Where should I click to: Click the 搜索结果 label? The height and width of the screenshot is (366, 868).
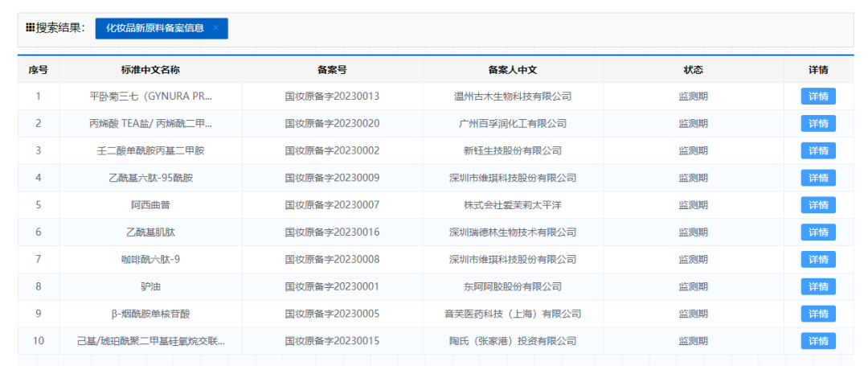(61, 28)
